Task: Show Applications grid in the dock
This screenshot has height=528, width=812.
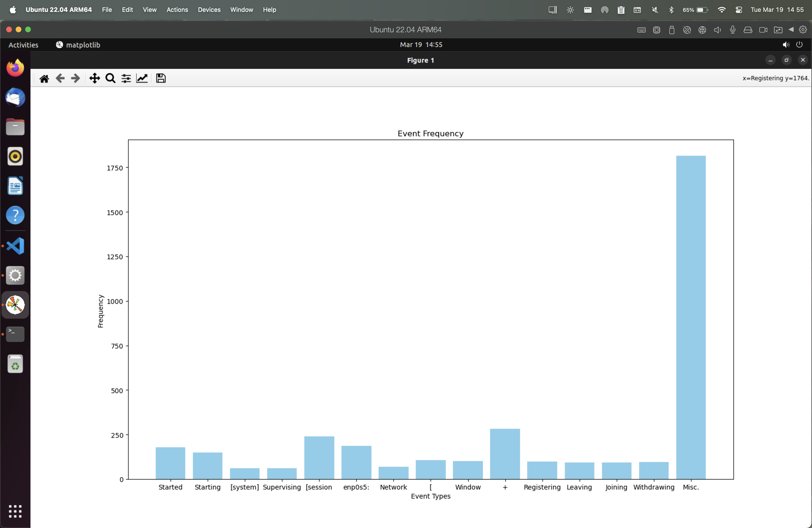Action: pos(15,511)
